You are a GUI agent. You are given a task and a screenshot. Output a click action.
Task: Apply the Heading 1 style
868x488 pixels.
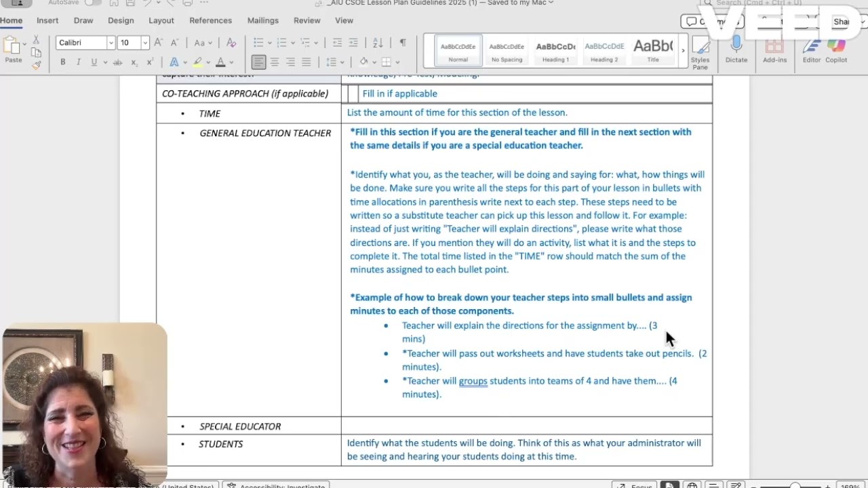pyautogui.click(x=555, y=51)
